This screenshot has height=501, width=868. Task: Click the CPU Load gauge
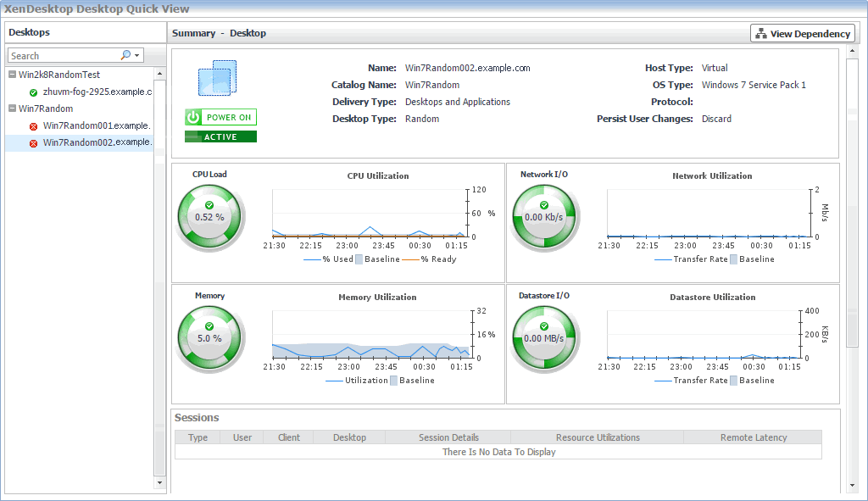(x=209, y=217)
